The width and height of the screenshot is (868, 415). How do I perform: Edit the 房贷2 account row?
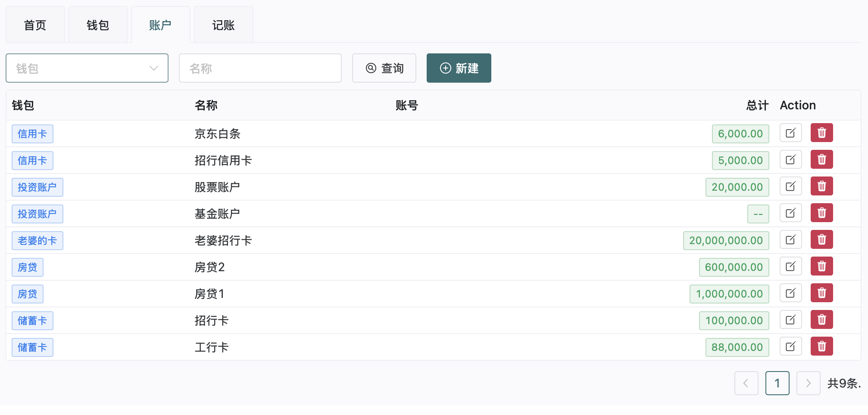(x=790, y=266)
